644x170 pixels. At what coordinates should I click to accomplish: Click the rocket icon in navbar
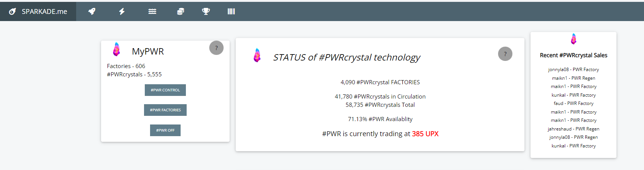[92, 12]
